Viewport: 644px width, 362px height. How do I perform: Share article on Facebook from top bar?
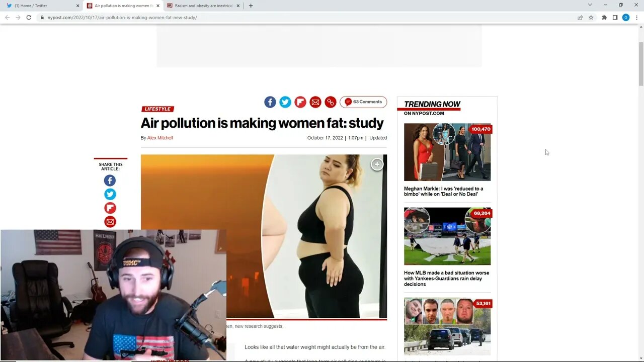coord(270,102)
